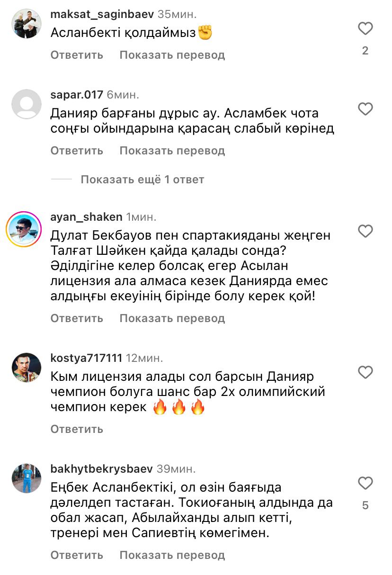Show translation of ayan_shaken's comment

tap(172, 318)
